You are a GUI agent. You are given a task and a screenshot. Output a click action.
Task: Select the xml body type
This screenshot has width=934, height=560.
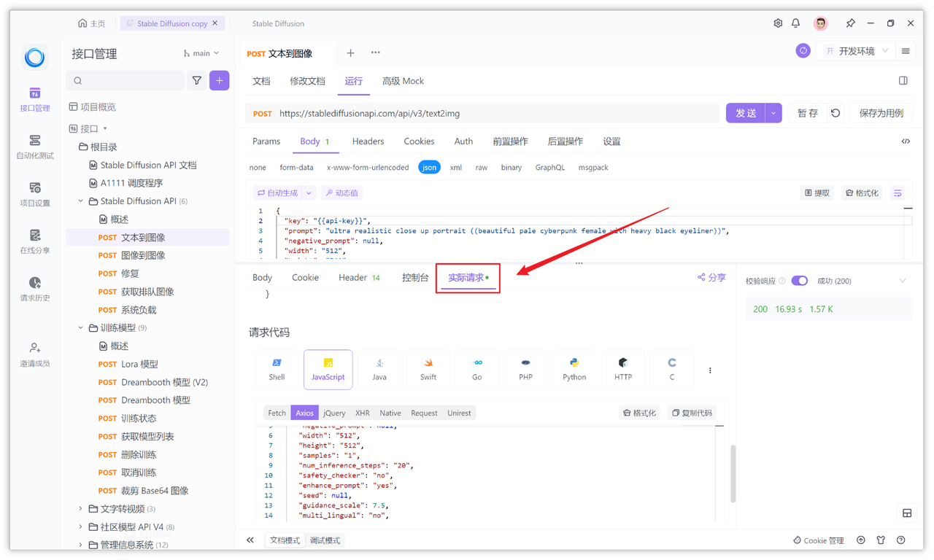tap(456, 168)
